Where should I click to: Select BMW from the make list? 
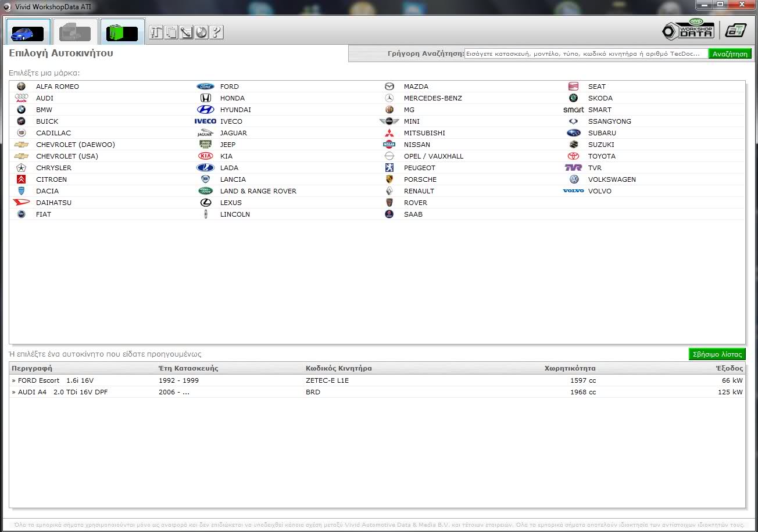[44, 110]
